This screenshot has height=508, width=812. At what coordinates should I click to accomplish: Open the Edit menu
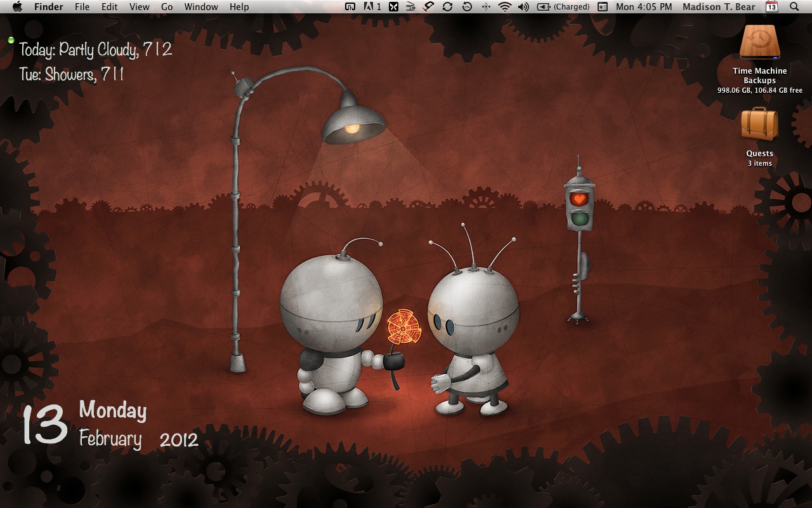coord(110,6)
